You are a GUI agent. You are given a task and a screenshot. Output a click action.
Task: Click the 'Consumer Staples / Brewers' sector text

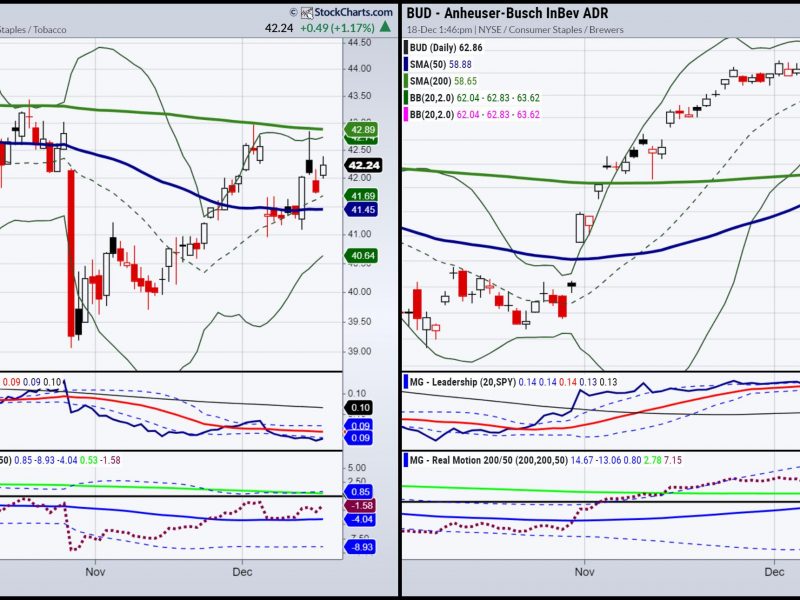click(566, 30)
